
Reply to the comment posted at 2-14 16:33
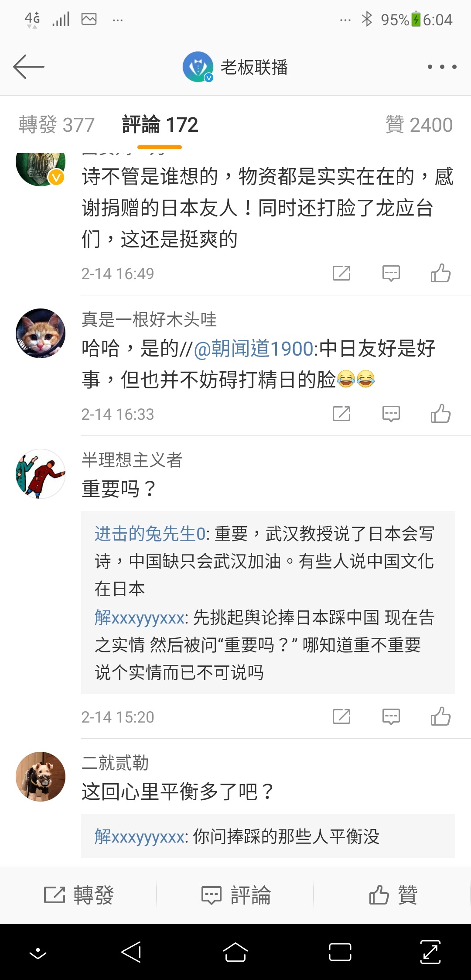391,414
